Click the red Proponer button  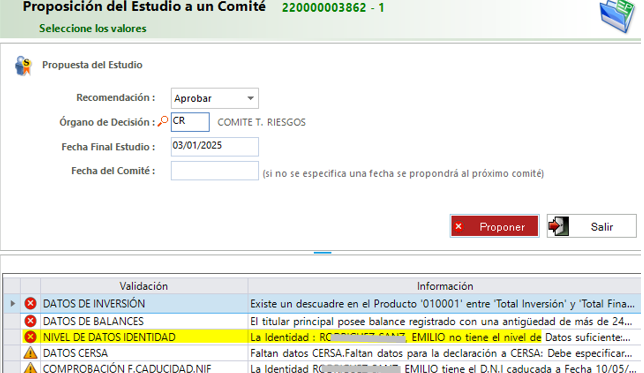click(494, 226)
